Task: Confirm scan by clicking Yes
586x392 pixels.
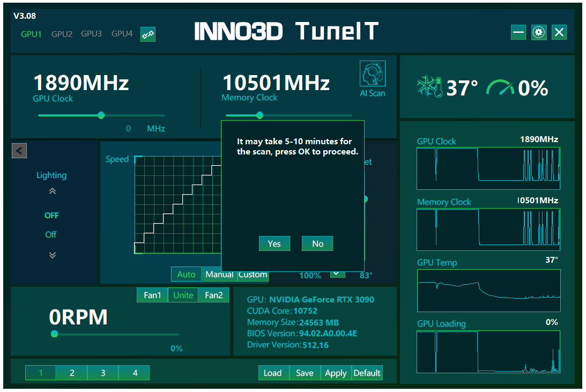Action: (x=275, y=243)
